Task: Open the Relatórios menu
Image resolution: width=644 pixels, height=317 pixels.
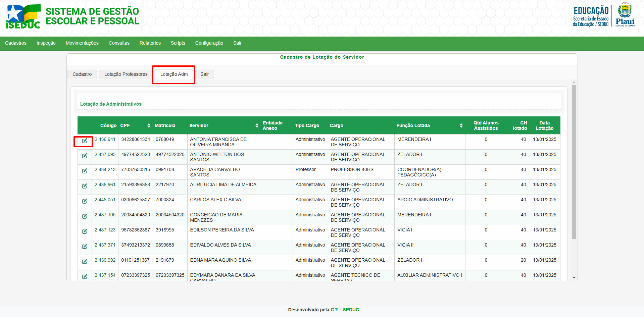Action: [150, 43]
